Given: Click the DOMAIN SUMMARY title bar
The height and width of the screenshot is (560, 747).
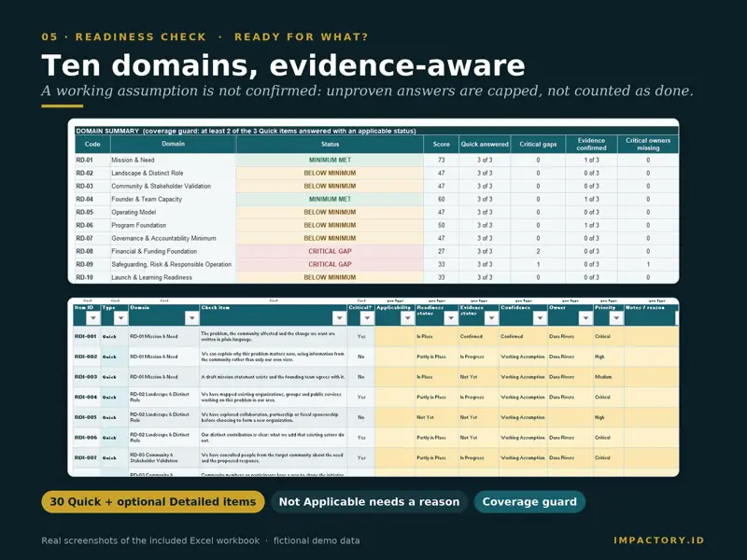Looking at the screenshot, I should coord(376,131).
